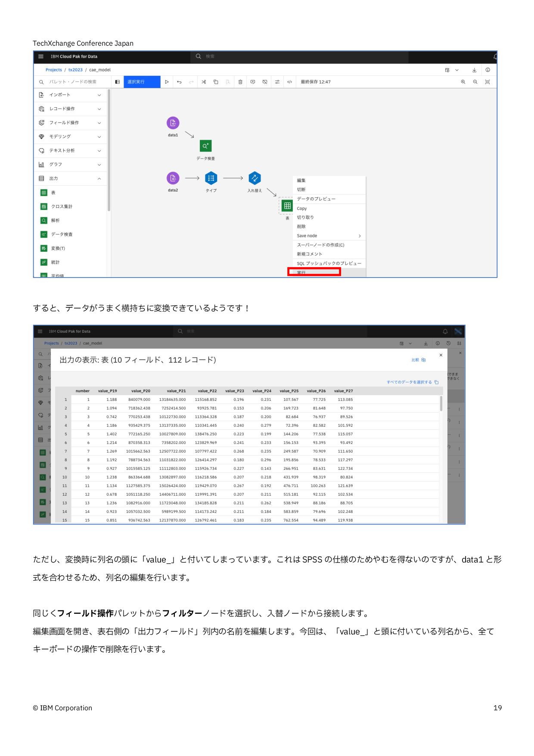Image resolution: width=534 pixels, height=756 pixels.
Task: Expand the レコード操作 palette category
Action: pos(71,109)
